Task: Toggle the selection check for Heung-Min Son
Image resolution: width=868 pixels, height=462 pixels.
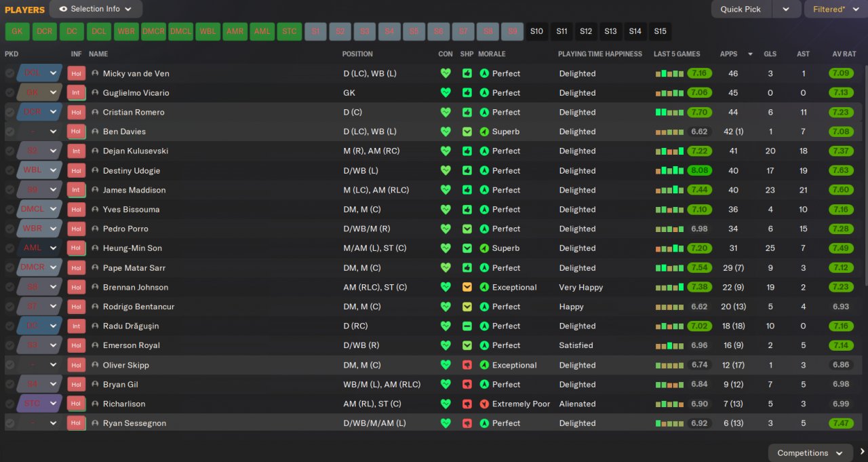Action: pos(9,248)
